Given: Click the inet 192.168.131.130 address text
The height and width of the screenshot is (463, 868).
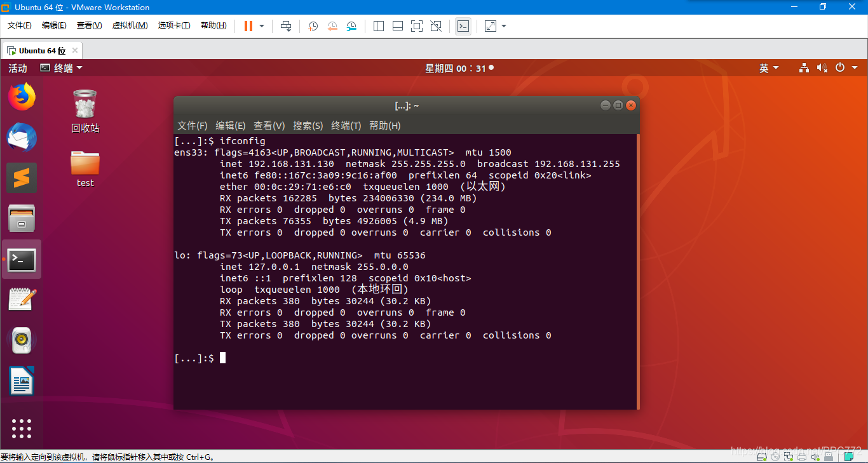Looking at the screenshot, I should coord(277,164).
